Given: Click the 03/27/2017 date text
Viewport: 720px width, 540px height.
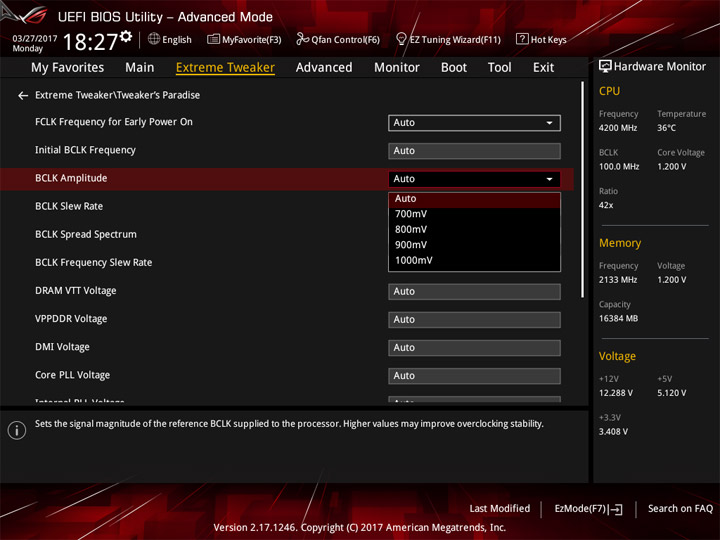Looking at the screenshot, I should pyautogui.click(x=35, y=39).
